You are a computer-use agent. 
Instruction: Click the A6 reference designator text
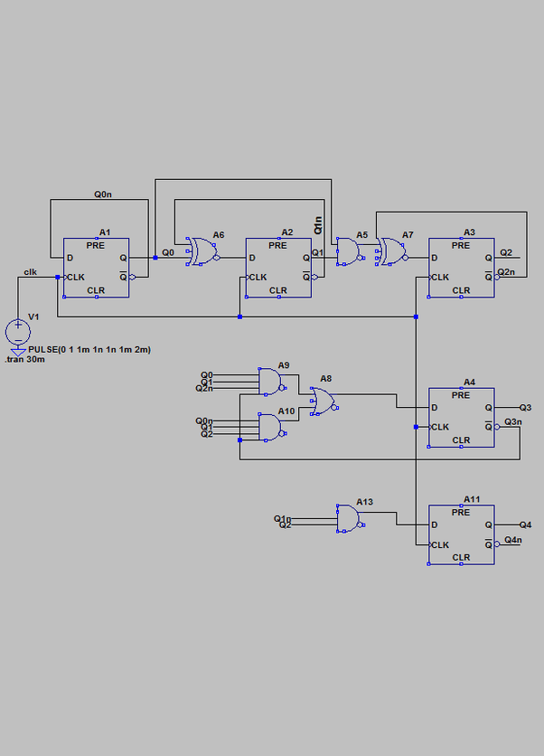pos(219,235)
